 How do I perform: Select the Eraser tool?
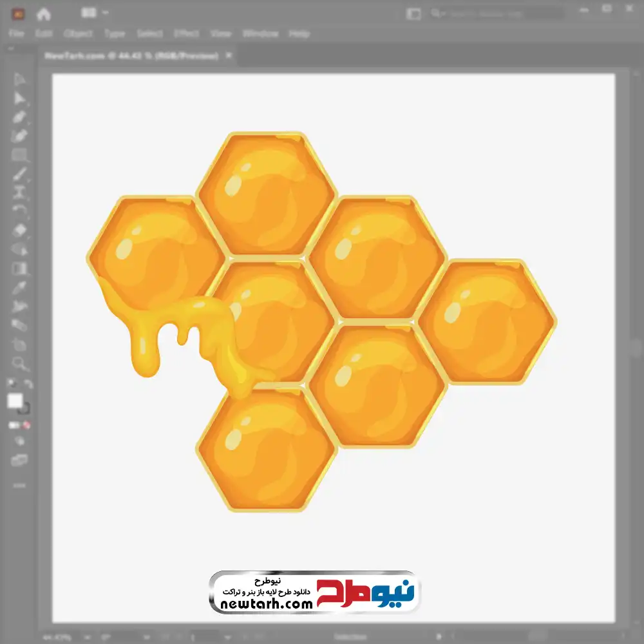[20, 230]
